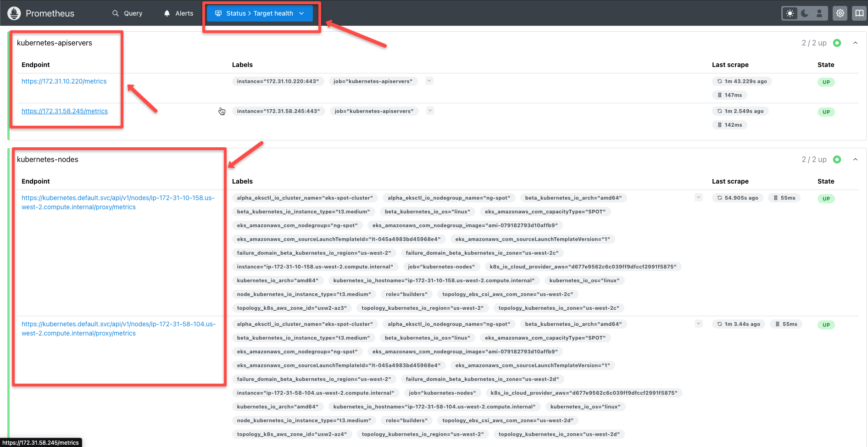Open documentation book icon
This screenshot has width=868, height=447.
coord(859,13)
